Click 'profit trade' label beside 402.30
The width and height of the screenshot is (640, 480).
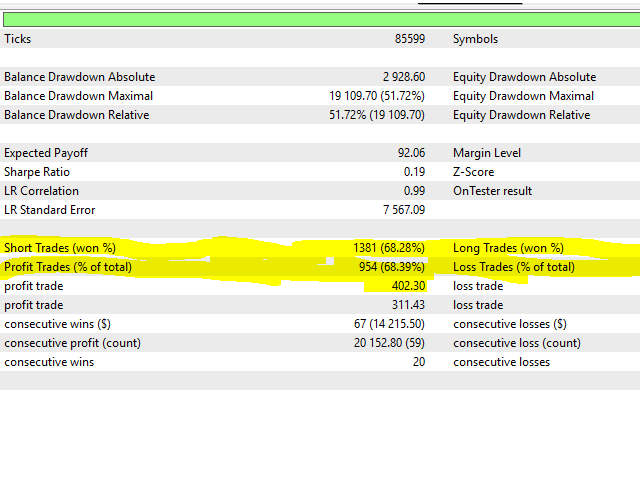tap(33, 286)
